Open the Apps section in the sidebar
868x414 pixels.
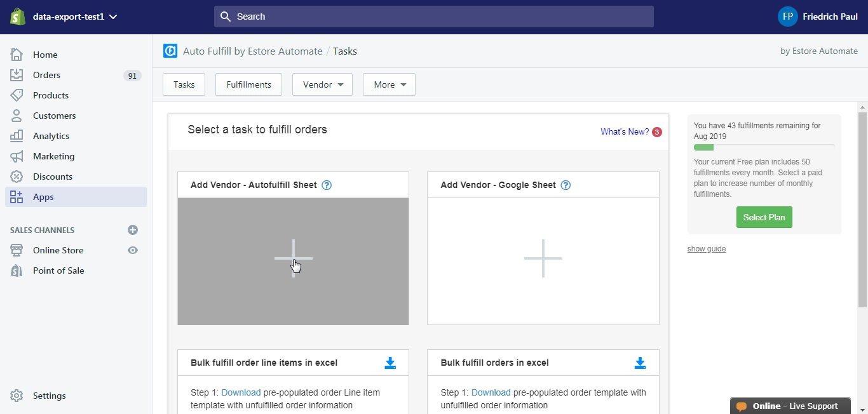tap(43, 197)
